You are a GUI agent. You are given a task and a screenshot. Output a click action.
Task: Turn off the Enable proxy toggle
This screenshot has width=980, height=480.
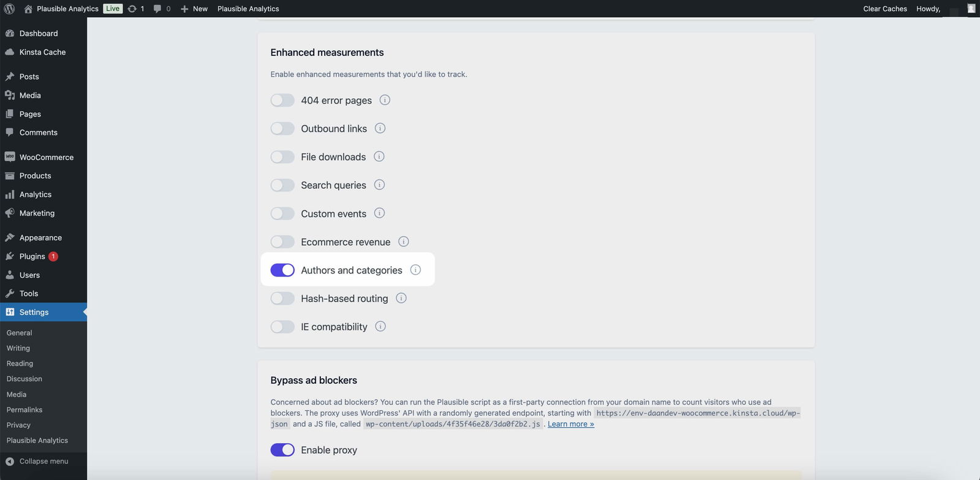282,449
